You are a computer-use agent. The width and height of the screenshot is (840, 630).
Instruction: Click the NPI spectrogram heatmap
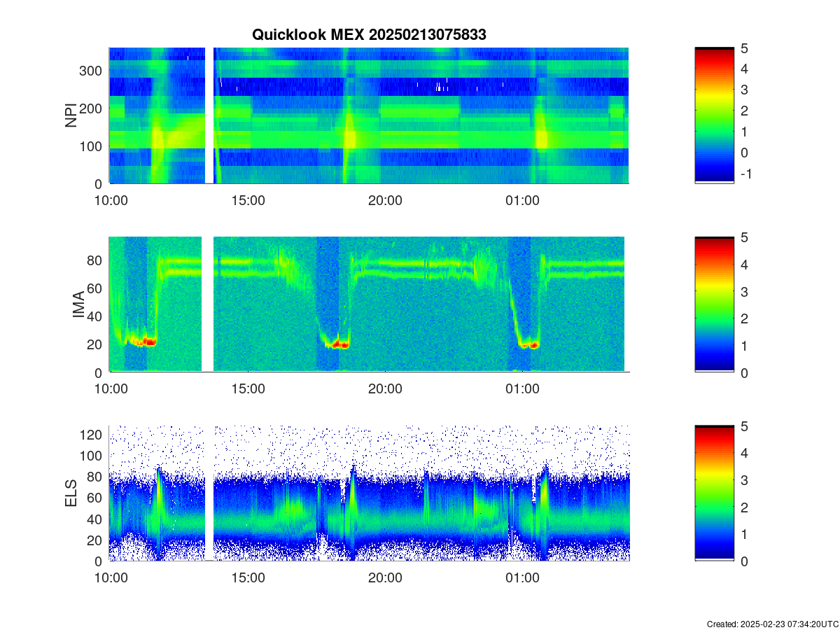pyautogui.click(x=369, y=115)
